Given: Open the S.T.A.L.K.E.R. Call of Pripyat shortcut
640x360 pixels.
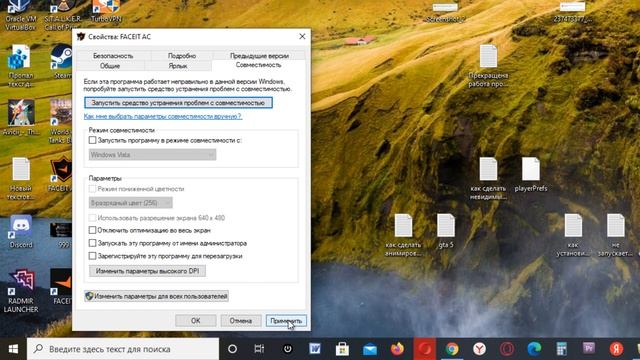Looking at the screenshot, I should point(62,16).
